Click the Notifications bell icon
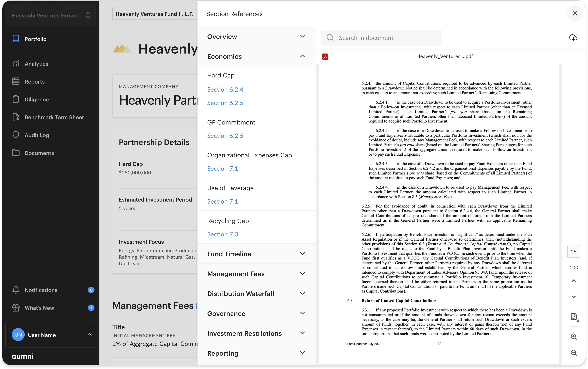588x369 pixels. (x=16, y=290)
